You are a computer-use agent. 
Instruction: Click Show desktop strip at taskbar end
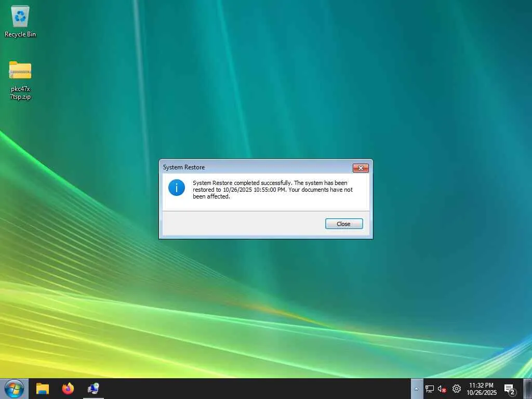(x=528, y=389)
